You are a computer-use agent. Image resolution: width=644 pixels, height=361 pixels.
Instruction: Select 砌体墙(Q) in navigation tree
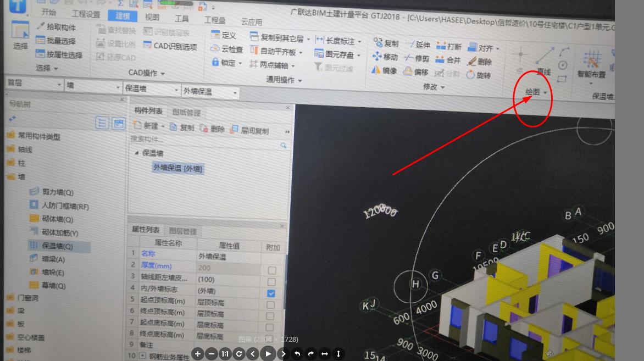point(51,219)
